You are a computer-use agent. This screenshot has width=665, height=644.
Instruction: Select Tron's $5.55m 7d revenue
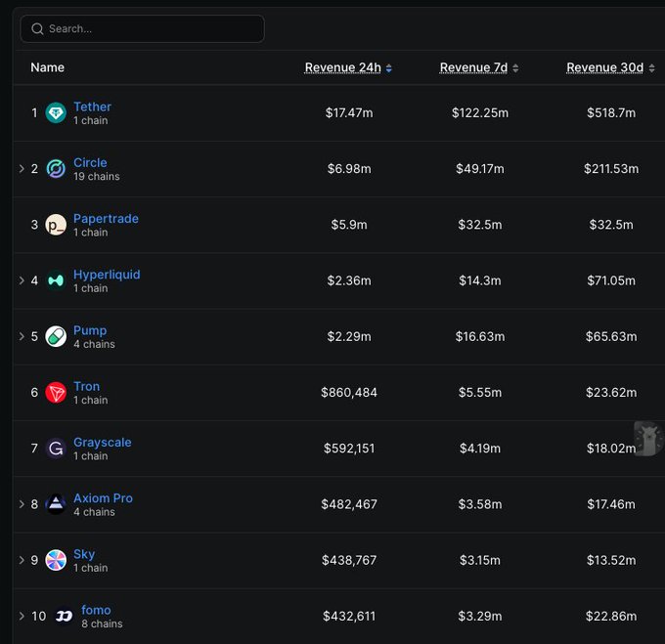[x=480, y=392]
